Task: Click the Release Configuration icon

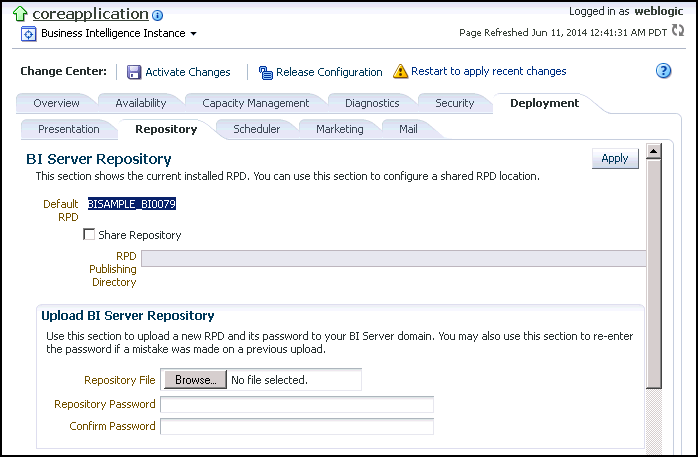Action: pyautogui.click(x=266, y=73)
